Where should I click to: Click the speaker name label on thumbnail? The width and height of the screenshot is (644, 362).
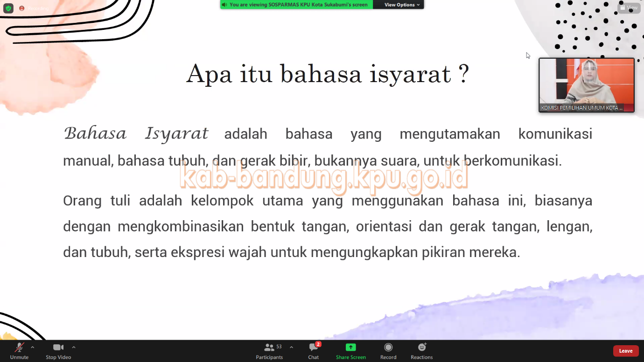click(x=581, y=108)
